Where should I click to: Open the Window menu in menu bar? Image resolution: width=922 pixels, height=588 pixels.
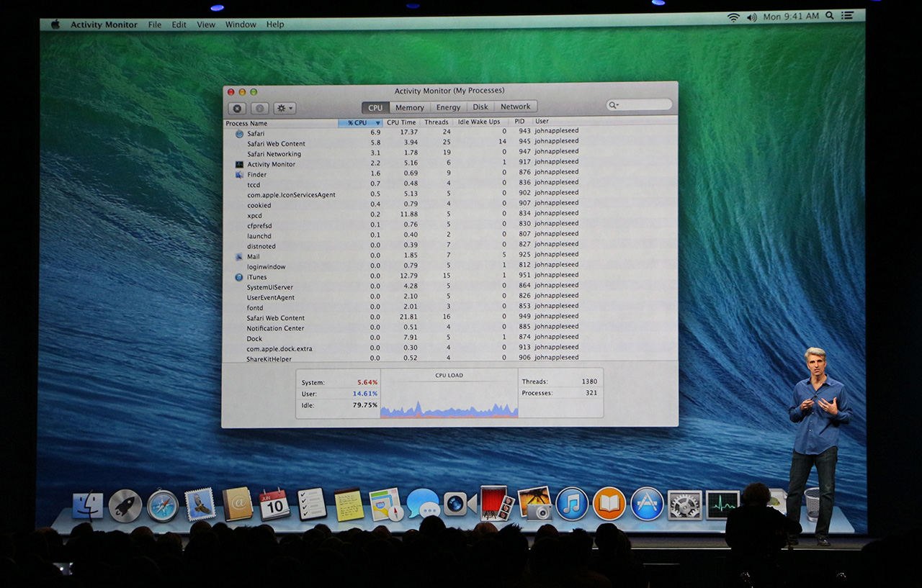(x=241, y=24)
